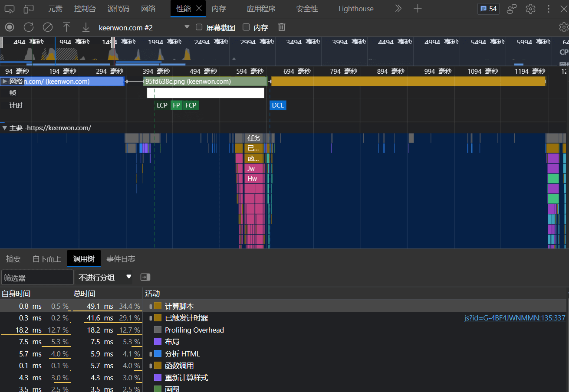Open the js?id=G-4BF4JWNMMN source link
The width and height of the screenshot is (569, 392).
[x=514, y=318]
